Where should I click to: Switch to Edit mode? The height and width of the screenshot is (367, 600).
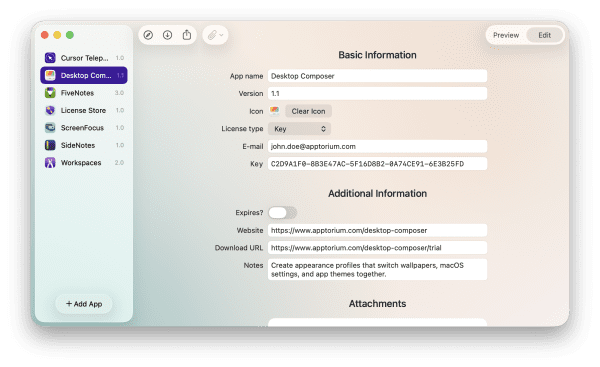(x=544, y=35)
